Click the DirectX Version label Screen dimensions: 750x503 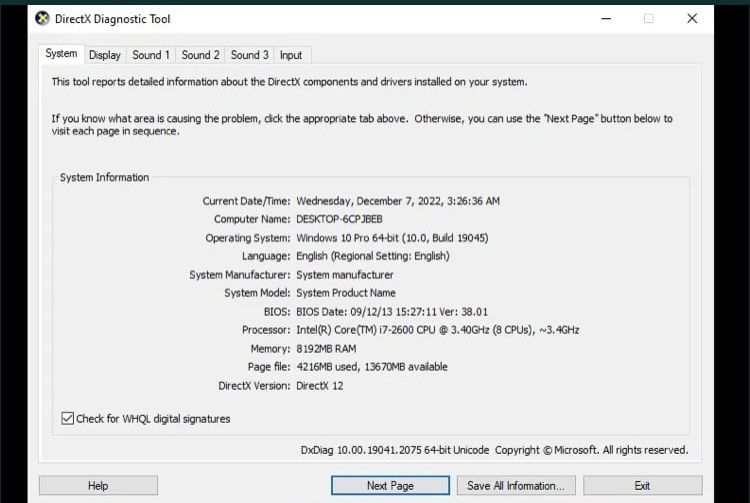point(254,385)
